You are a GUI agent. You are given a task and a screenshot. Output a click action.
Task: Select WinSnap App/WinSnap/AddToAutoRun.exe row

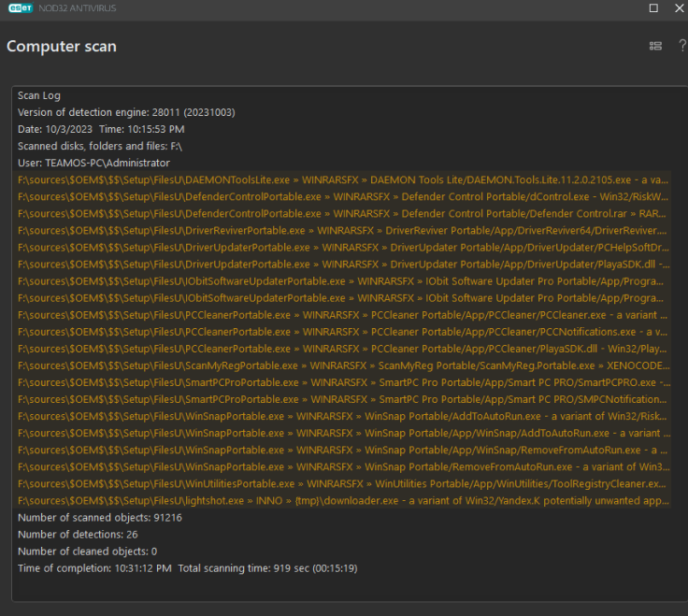click(343, 433)
